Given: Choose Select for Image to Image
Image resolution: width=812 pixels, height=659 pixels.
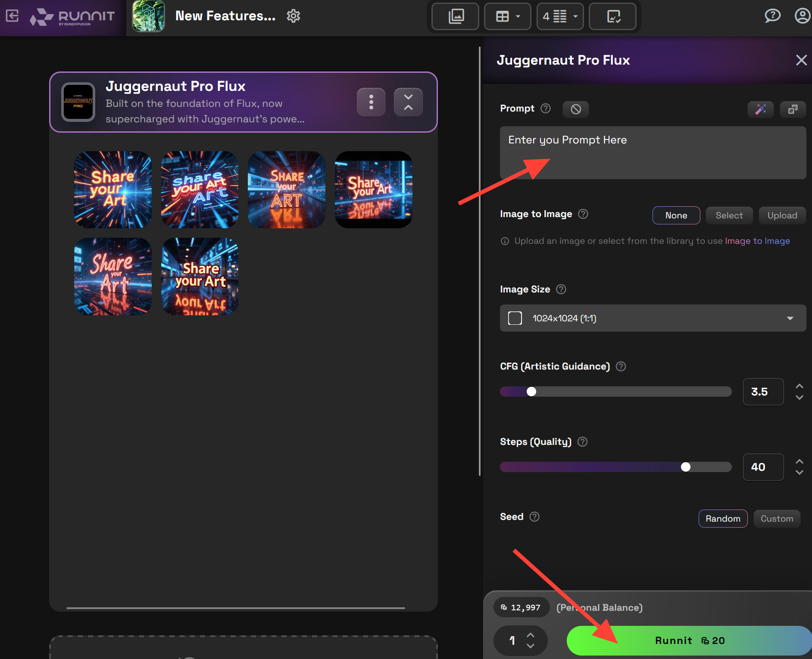Looking at the screenshot, I should (x=729, y=215).
